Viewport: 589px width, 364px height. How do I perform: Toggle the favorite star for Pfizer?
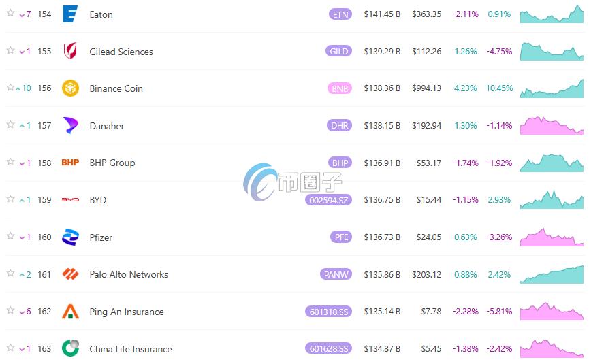pos(10,237)
